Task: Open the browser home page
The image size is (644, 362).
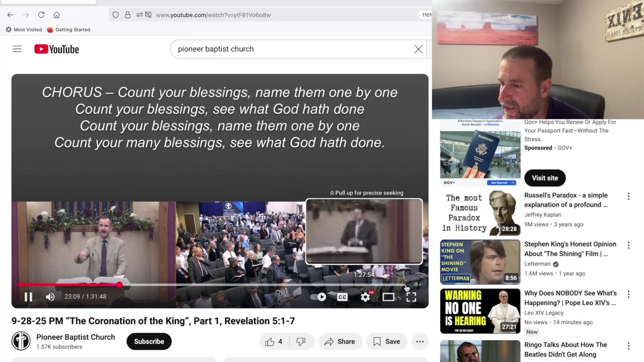Action: 57,15
